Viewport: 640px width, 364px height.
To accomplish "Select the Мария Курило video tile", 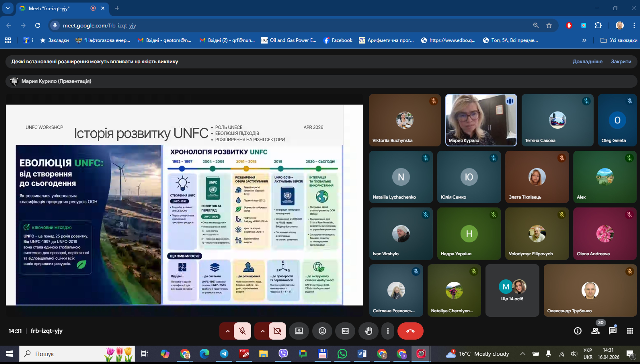I will 481,120.
